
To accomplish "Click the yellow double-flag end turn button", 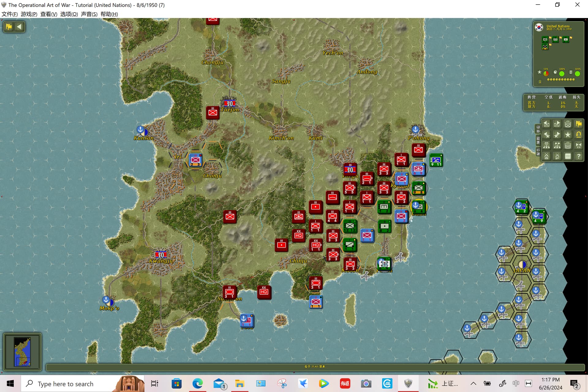I will click(579, 124).
